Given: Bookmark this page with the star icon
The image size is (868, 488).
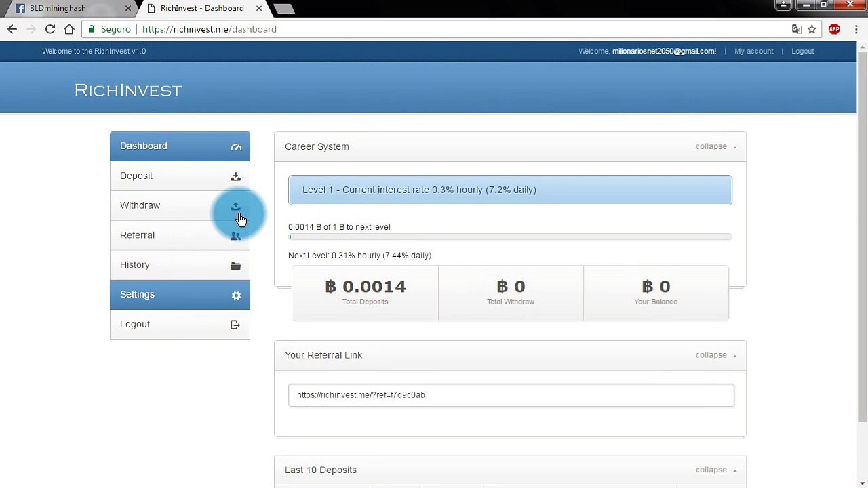Looking at the screenshot, I should coord(812,29).
